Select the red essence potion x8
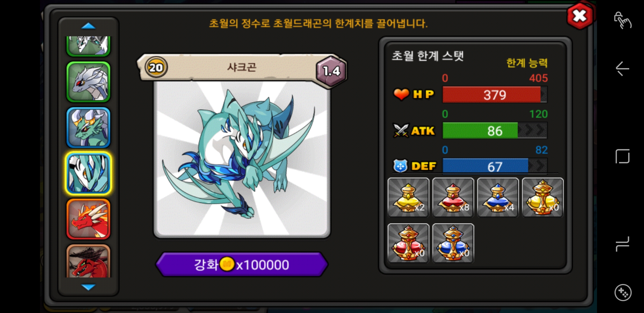 pyautogui.click(x=453, y=198)
